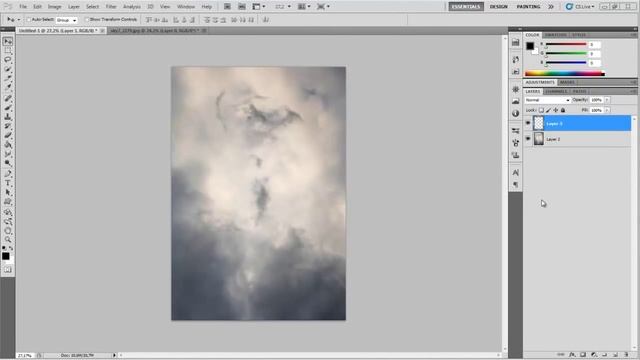Select the Pen tool
640x360 pixels.
pyautogui.click(x=8, y=174)
